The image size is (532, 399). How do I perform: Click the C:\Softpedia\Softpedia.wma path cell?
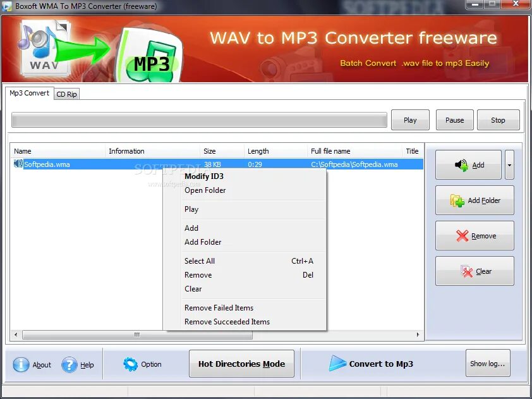pyautogui.click(x=354, y=164)
